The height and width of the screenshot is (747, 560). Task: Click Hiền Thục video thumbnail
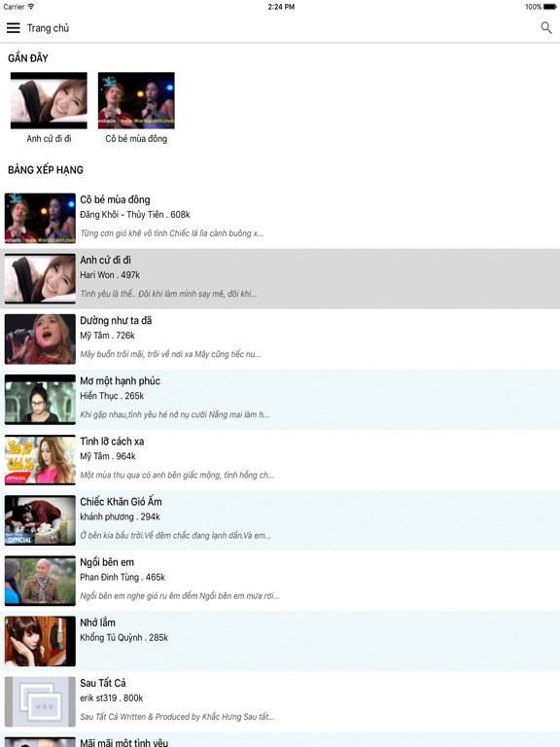[x=40, y=400]
